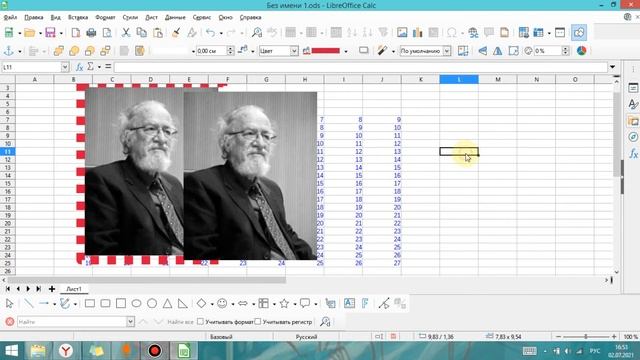Toggle the Draw Functions toolbar button

pos(579,33)
